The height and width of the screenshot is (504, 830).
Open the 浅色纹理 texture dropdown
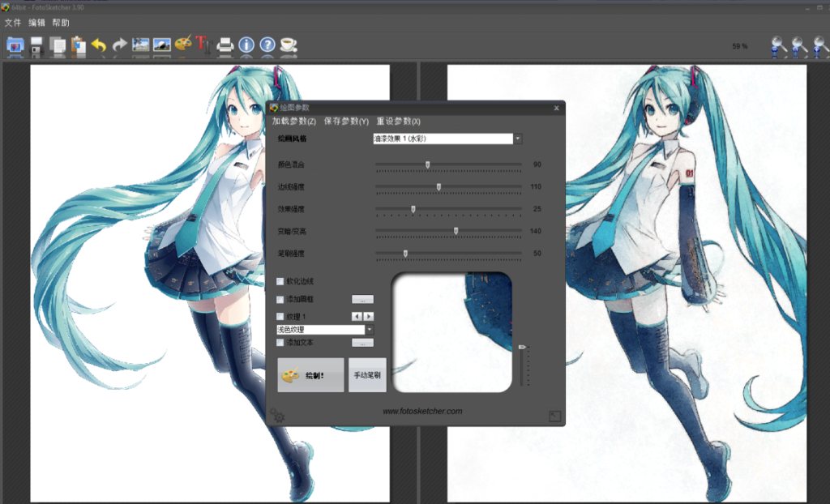point(370,329)
